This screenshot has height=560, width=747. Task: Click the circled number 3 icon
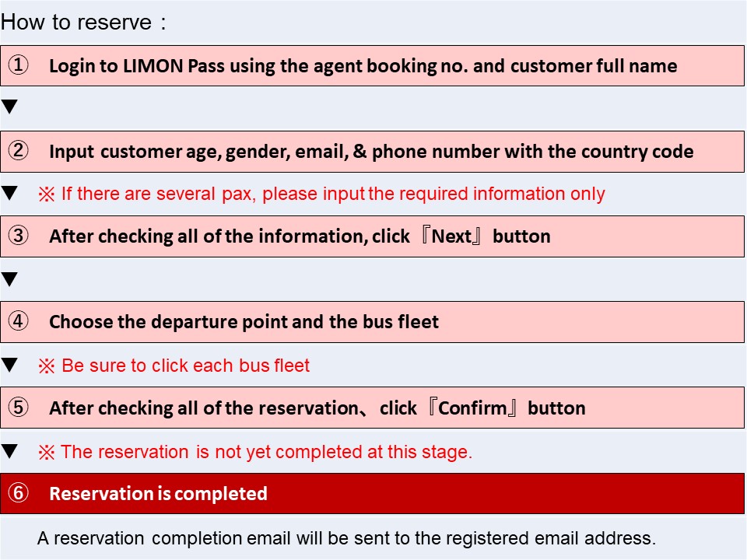click(x=19, y=236)
